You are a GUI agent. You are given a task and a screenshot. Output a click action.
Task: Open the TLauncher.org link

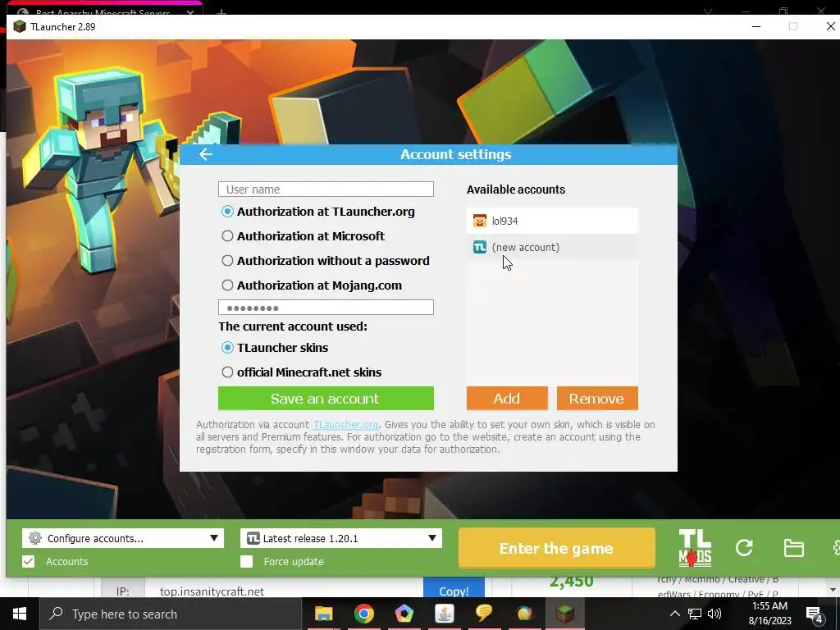(x=345, y=425)
